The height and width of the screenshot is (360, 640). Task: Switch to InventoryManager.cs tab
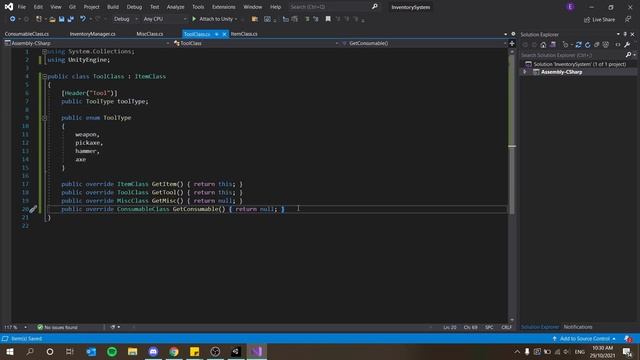[93, 34]
